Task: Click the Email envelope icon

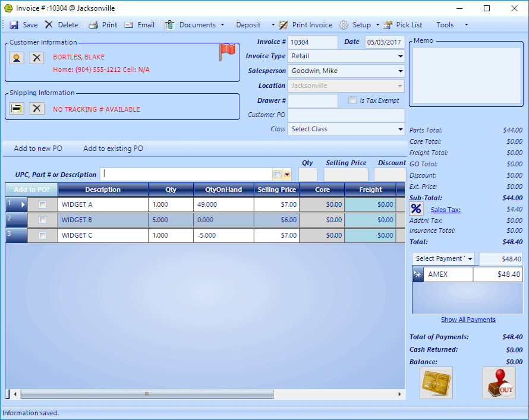Action: pyautogui.click(x=128, y=25)
